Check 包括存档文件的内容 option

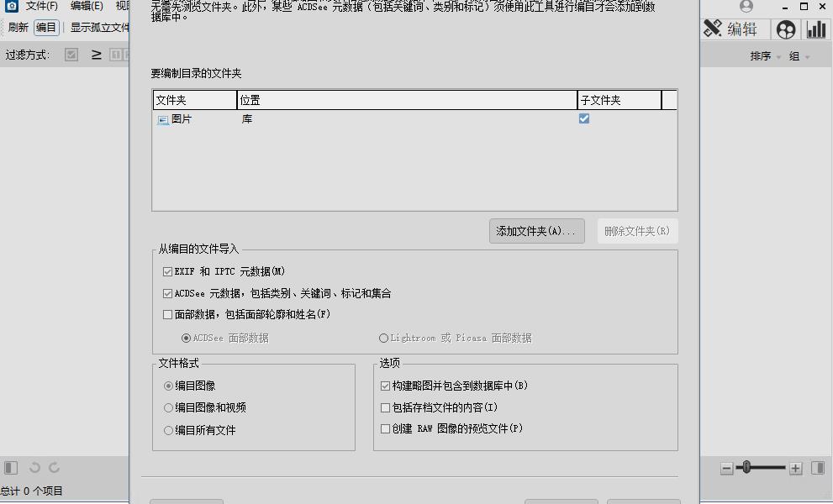(385, 407)
